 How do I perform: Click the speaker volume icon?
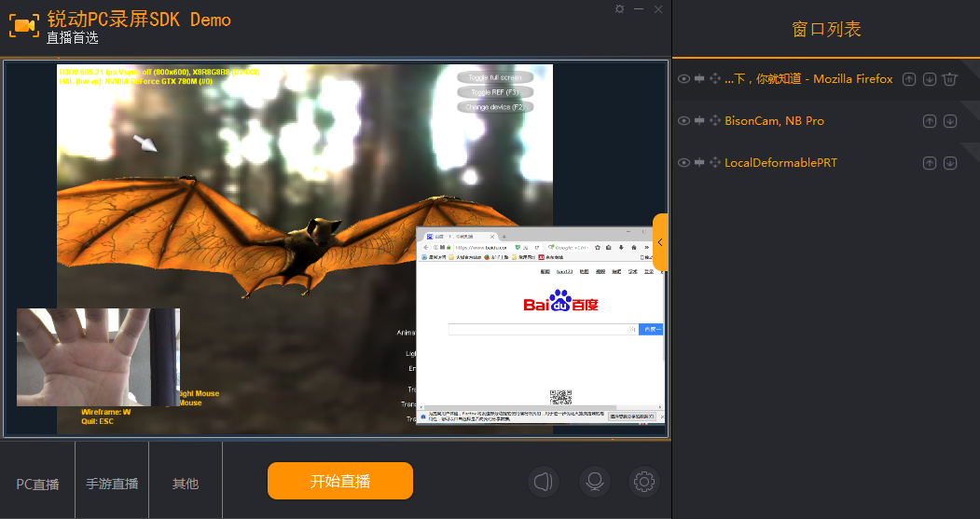click(543, 482)
